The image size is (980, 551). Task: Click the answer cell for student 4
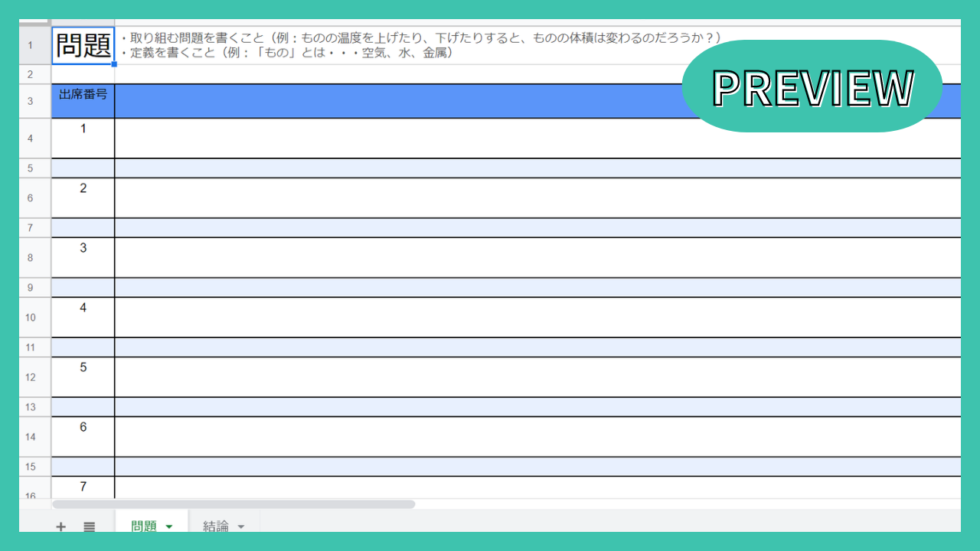point(537,318)
